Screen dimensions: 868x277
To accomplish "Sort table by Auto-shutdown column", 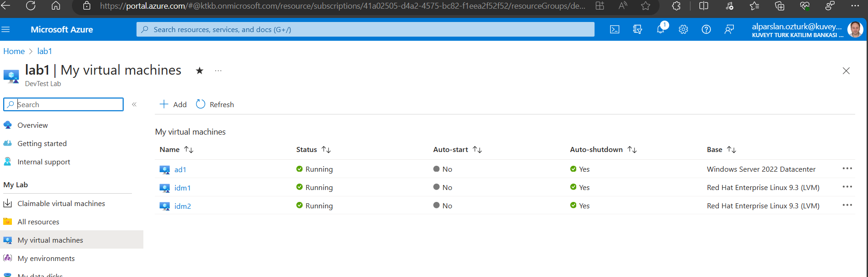I will 603,150.
